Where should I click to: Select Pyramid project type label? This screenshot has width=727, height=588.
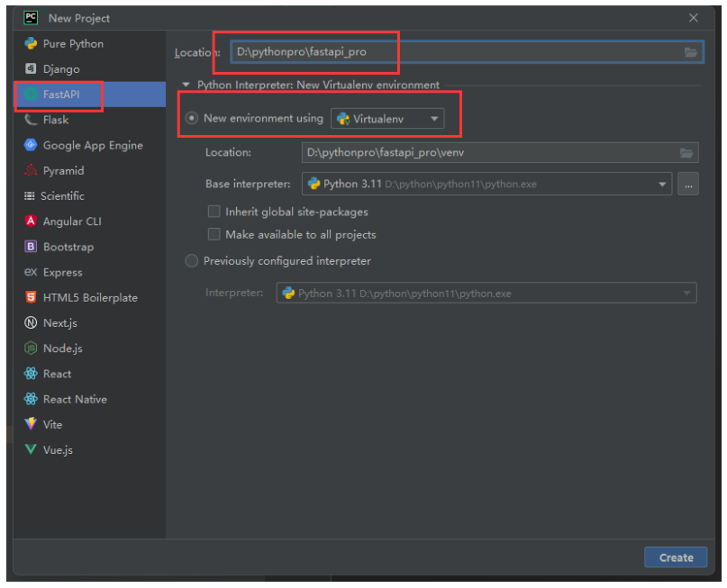[64, 171]
